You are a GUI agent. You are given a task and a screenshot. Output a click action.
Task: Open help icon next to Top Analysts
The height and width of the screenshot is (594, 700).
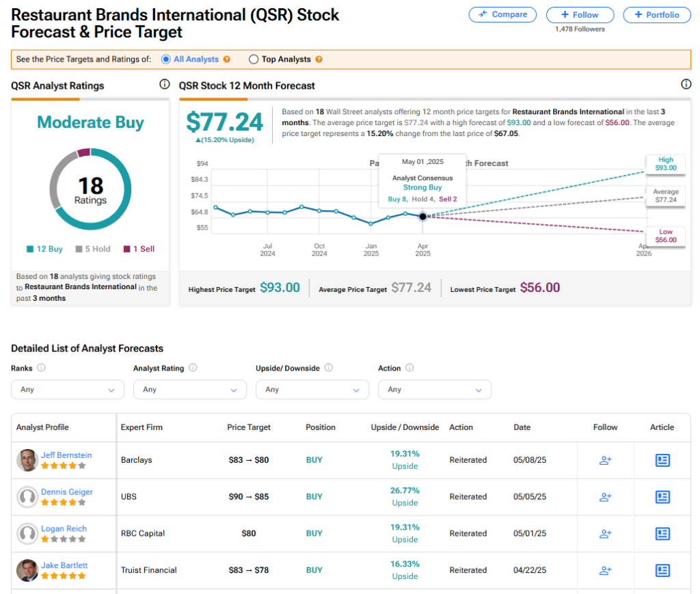319,59
